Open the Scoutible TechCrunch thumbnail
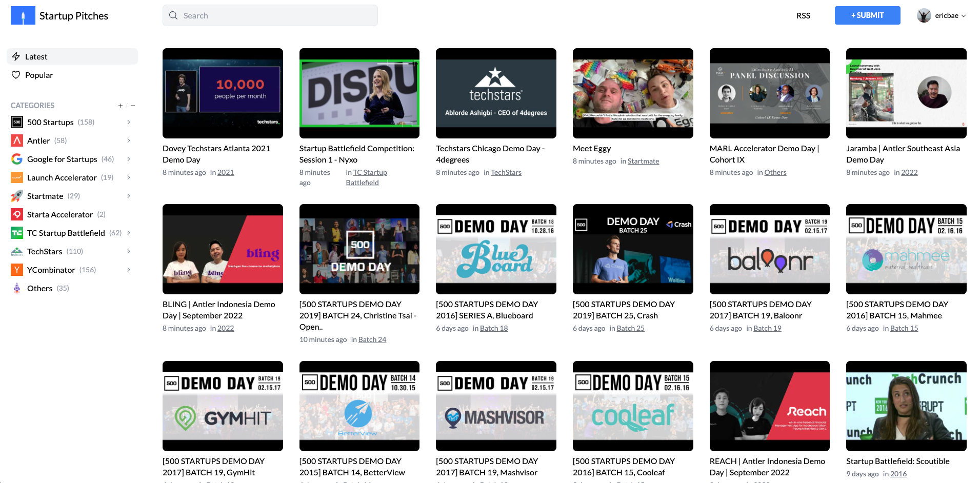 click(x=906, y=406)
